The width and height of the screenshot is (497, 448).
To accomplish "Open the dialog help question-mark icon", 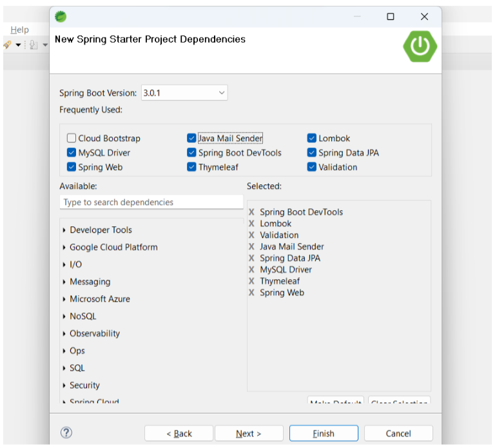I will pos(66,433).
